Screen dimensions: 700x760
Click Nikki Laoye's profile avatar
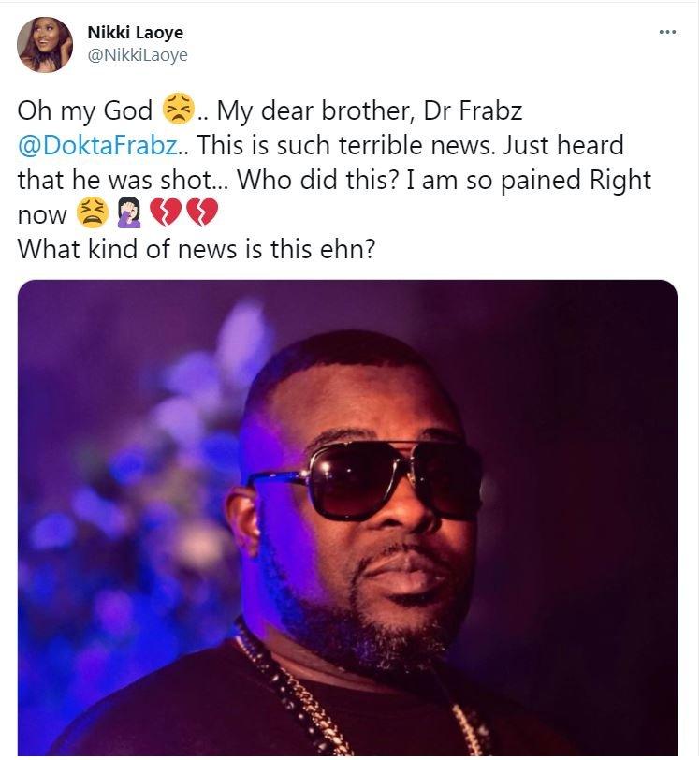coord(44,44)
